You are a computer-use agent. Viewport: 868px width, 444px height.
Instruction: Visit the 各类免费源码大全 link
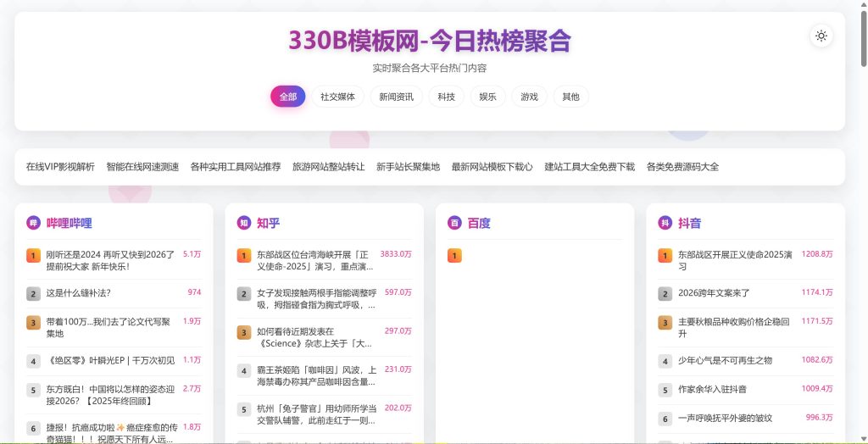(682, 167)
